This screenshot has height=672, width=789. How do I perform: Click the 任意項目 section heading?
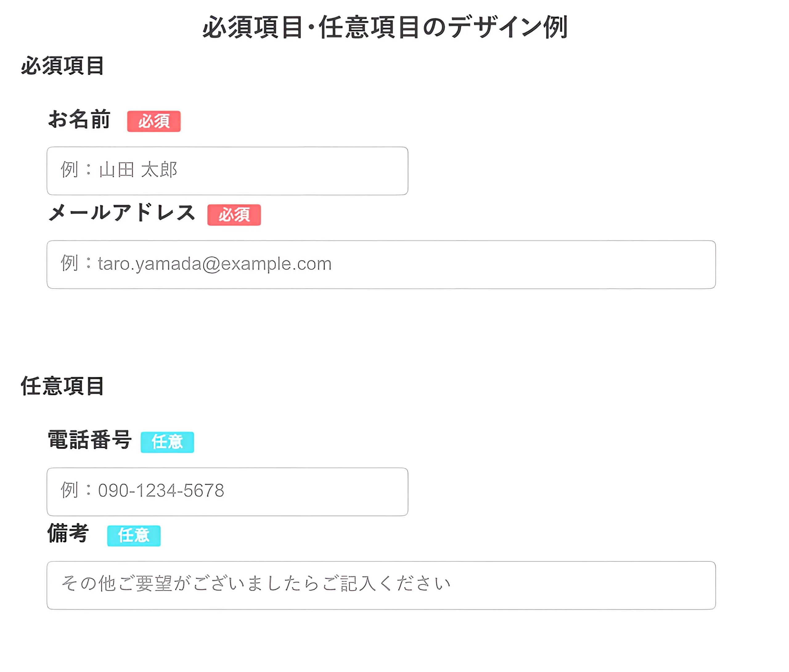click(x=62, y=386)
